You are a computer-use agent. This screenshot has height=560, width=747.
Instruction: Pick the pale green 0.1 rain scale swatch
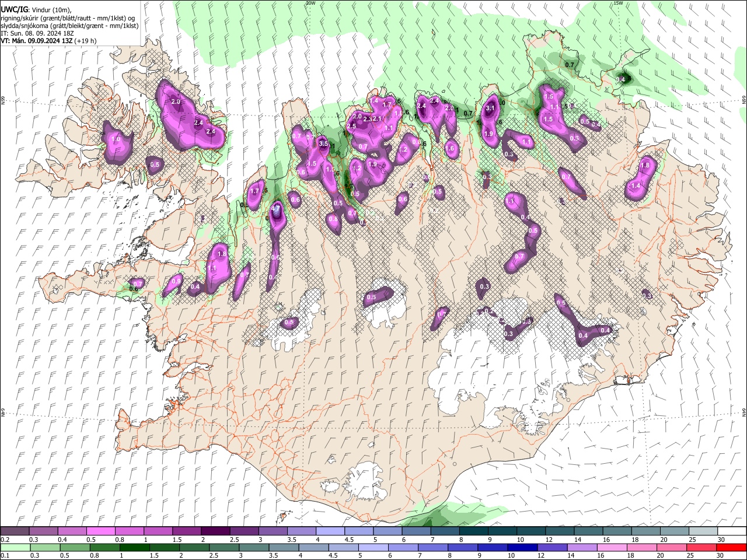15,547
